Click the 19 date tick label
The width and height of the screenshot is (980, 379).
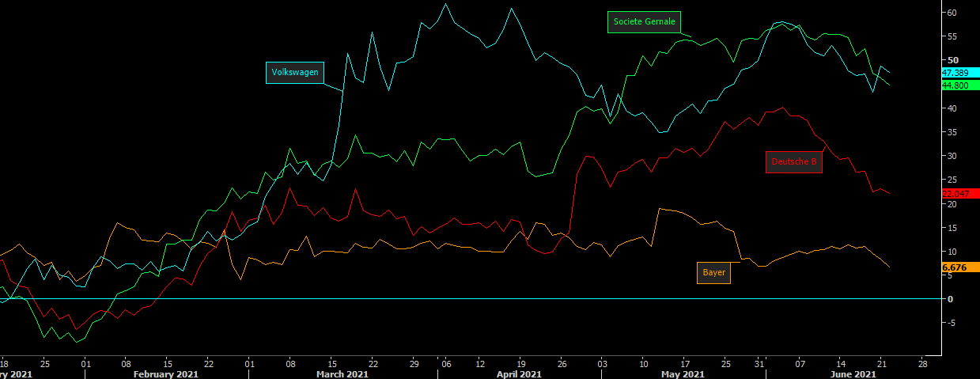coord(521,364)
